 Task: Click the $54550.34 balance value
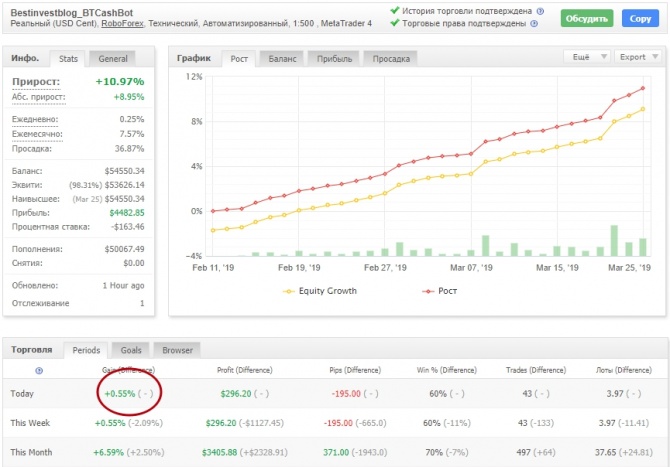pos(124,171)
